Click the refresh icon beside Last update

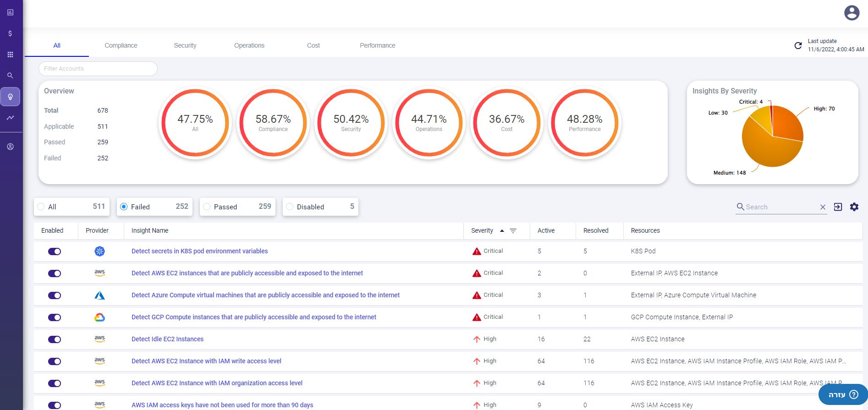point(798,45)
